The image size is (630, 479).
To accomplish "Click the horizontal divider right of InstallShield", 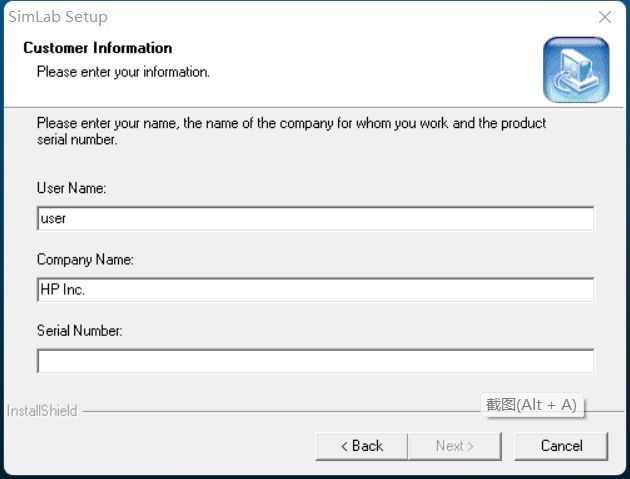I will [280, 411].
